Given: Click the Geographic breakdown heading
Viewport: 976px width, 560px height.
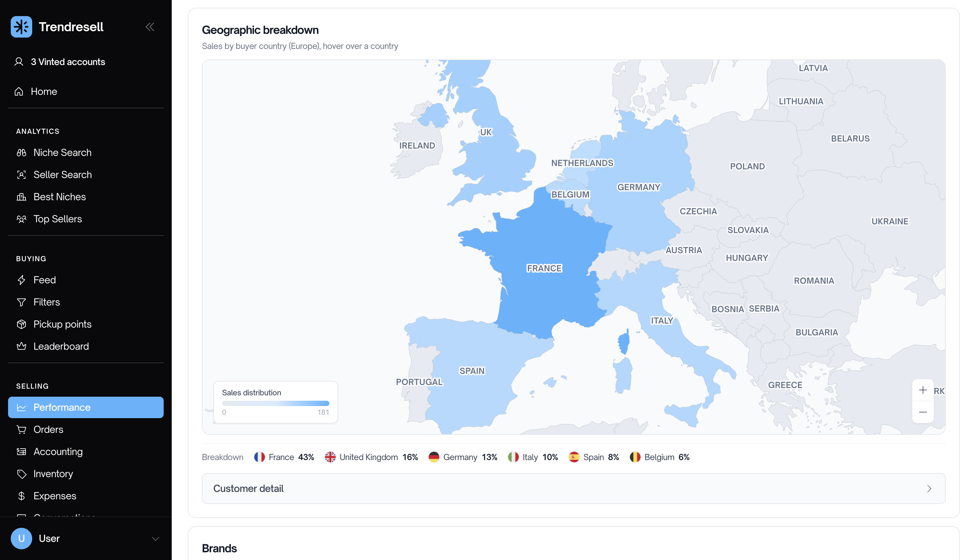Looking at the screenshot, I should pos(260,30).
